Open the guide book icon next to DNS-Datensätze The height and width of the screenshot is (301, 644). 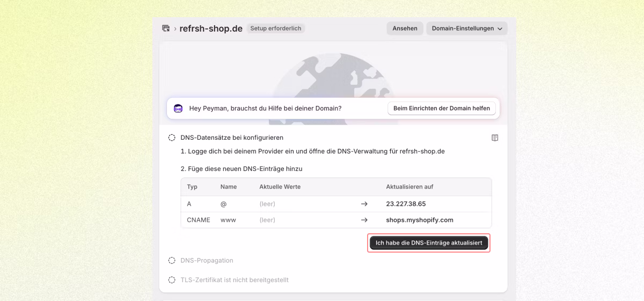pyautogui.click(x=495, y=138)
